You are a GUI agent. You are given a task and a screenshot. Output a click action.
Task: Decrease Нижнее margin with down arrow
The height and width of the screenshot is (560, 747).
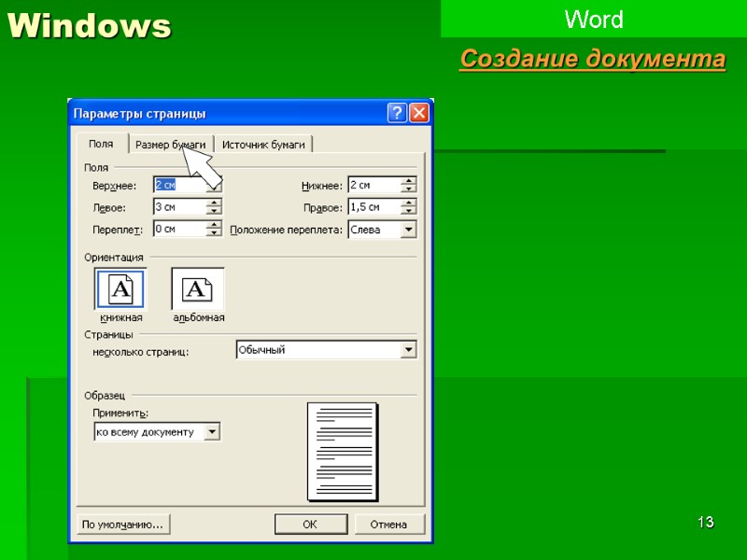409,189
